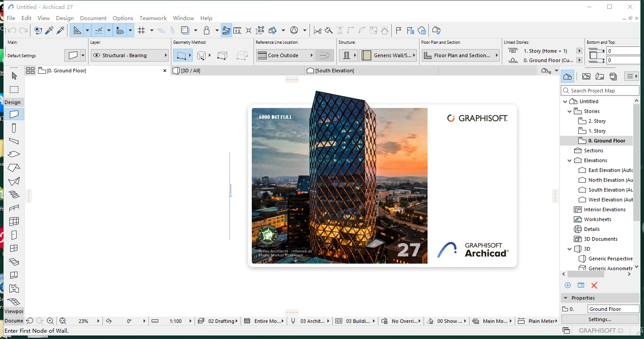Image resolution: width=644 pixels, height=339 pixels.
Task: Select the Roof tool
Action: click(14, 168)
